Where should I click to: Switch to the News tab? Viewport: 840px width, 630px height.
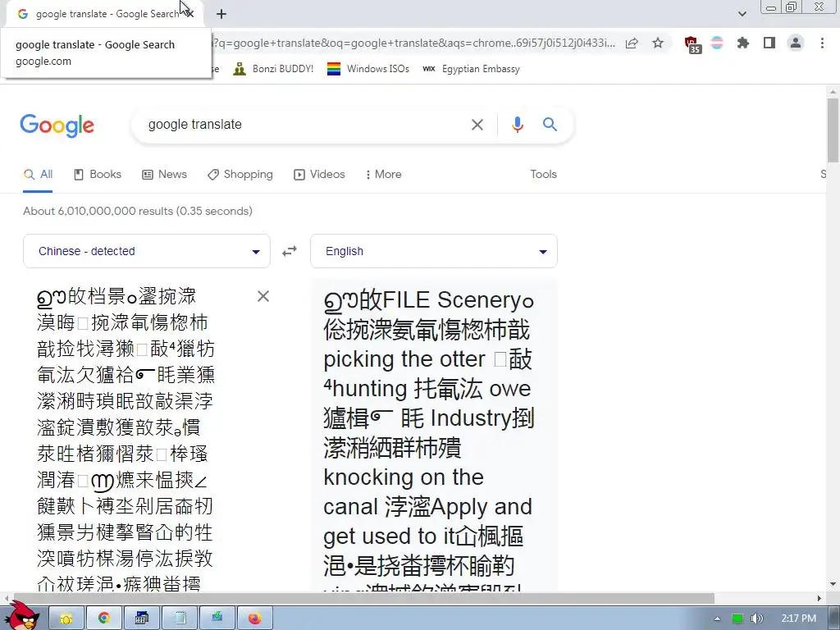164,175
